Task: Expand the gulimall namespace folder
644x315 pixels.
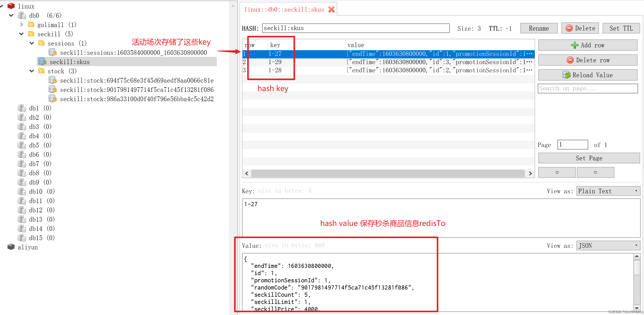Action: (x=22, y=25)
